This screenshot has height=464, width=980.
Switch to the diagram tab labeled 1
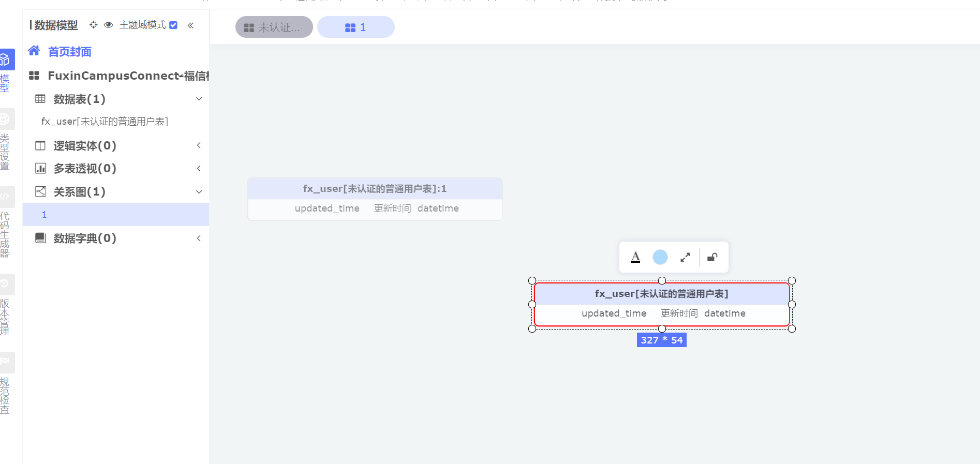(x=356, y=27)
